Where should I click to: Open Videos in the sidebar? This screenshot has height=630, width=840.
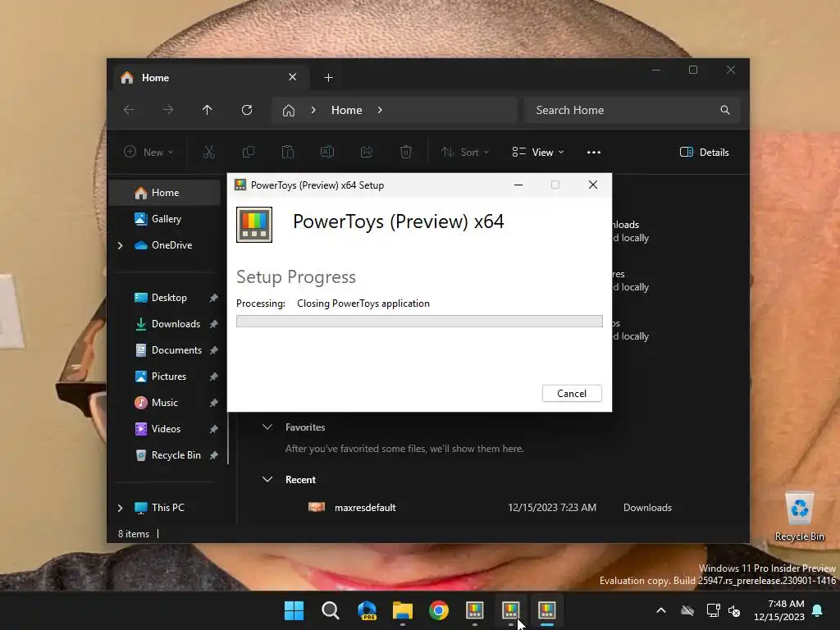pyautogui.click(x=166, y=428)
